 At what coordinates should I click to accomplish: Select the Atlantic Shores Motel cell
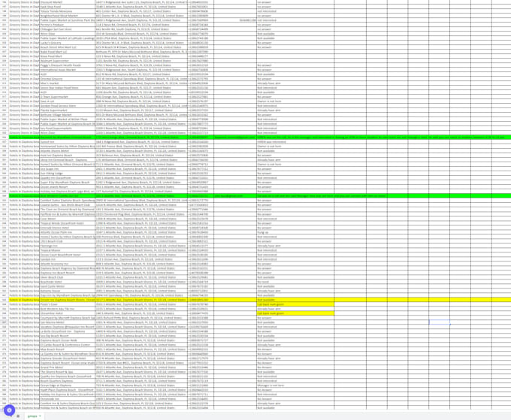(68, 151)
